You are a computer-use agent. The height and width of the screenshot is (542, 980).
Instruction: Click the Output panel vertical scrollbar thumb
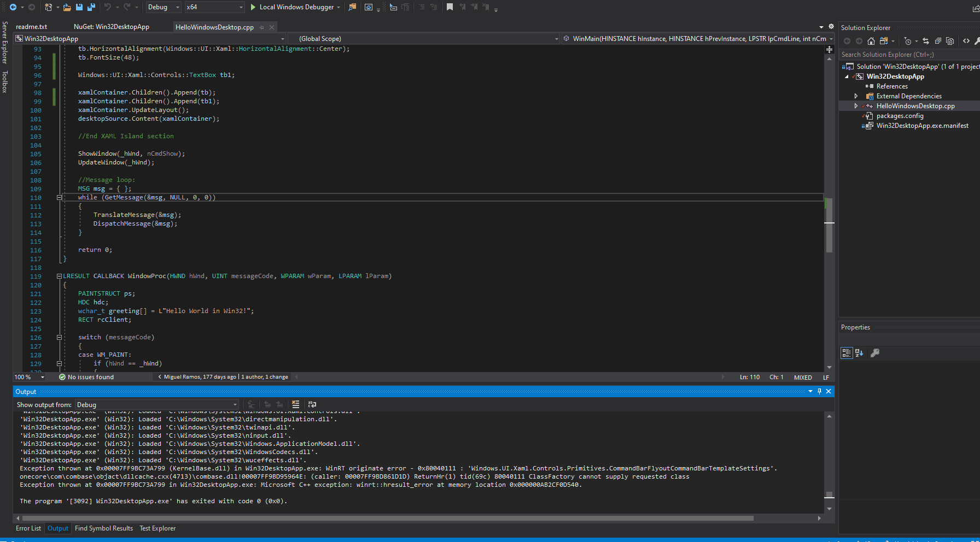tap(829, 494)
